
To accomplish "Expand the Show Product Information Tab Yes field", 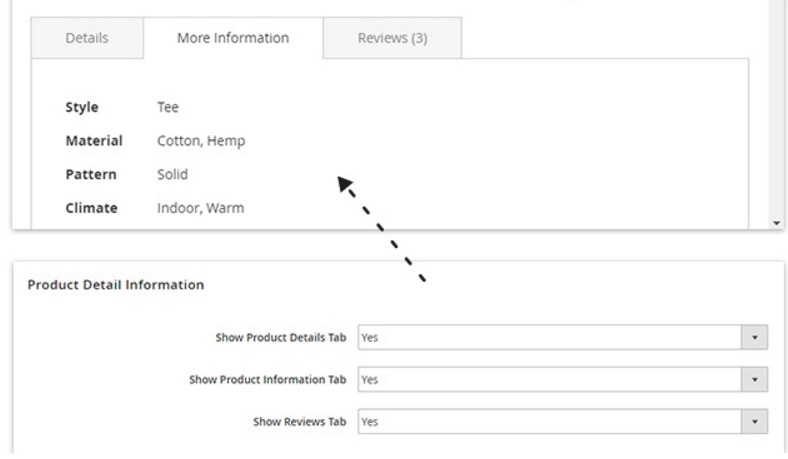I will pos(550,380).
